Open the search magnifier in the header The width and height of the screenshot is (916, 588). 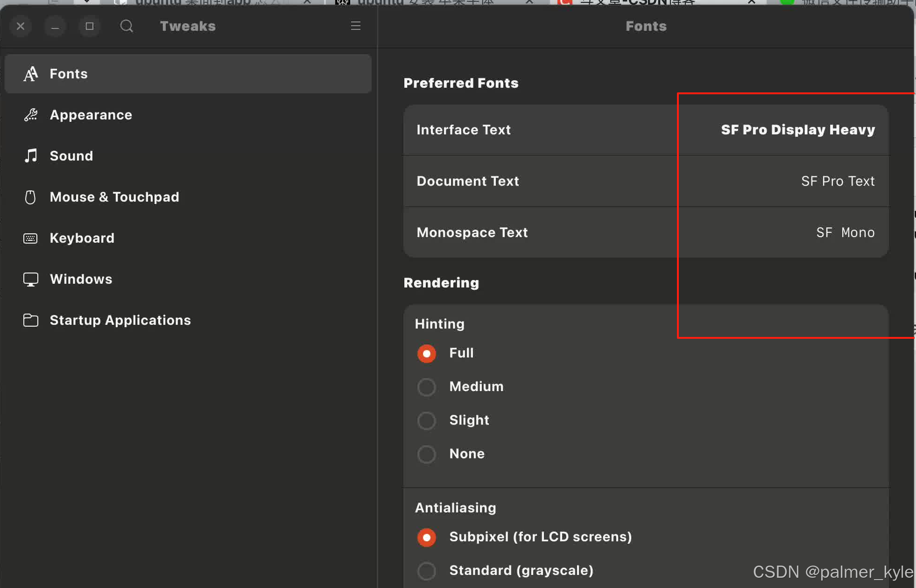click(x=127, y=26)
